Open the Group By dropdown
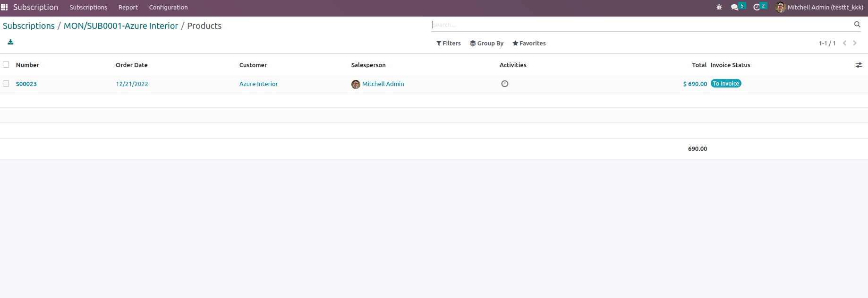This screenshot has height=298, width=868. point(486,43)
